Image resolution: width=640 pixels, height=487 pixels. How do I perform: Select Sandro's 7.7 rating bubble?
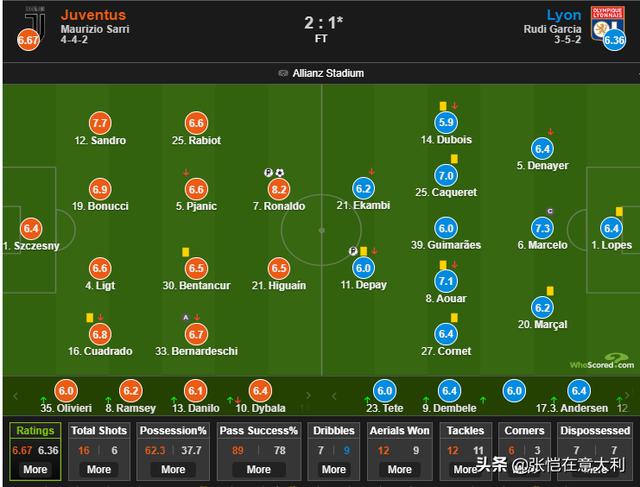coord(100,123)
